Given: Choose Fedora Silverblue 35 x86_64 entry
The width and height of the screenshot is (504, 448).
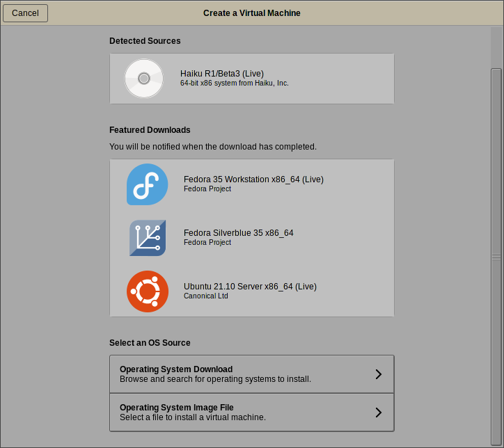Looking at the screenshot, I should coord(252,238).
